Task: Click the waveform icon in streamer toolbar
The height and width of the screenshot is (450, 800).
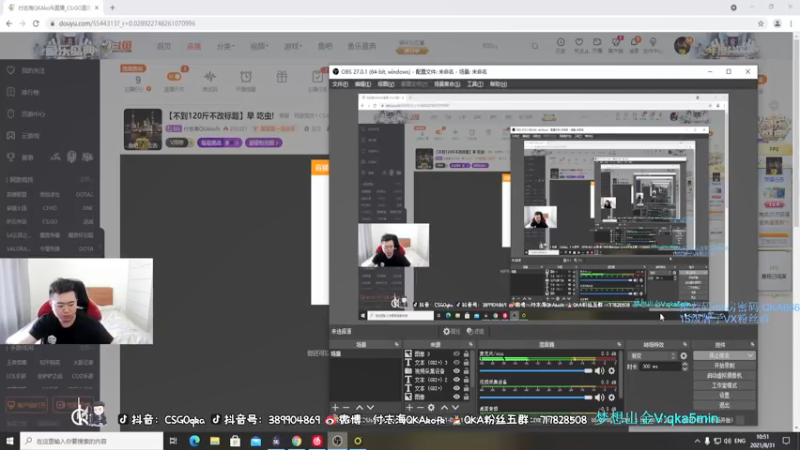Action: [x=210, y=77]
